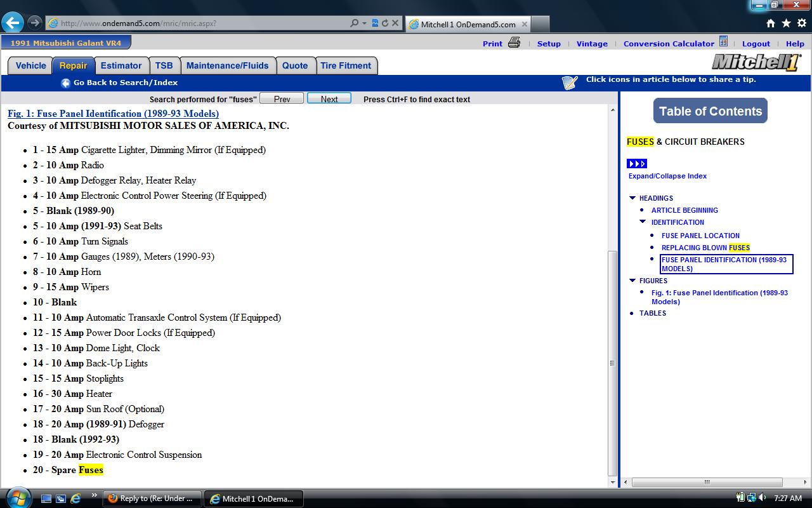Select FUSE PANEL IDENTIFICATION (1989-93 MODELS) entry
Viewport: 812px width, 508px height.
pyautogui.click(x=726, y=264)
